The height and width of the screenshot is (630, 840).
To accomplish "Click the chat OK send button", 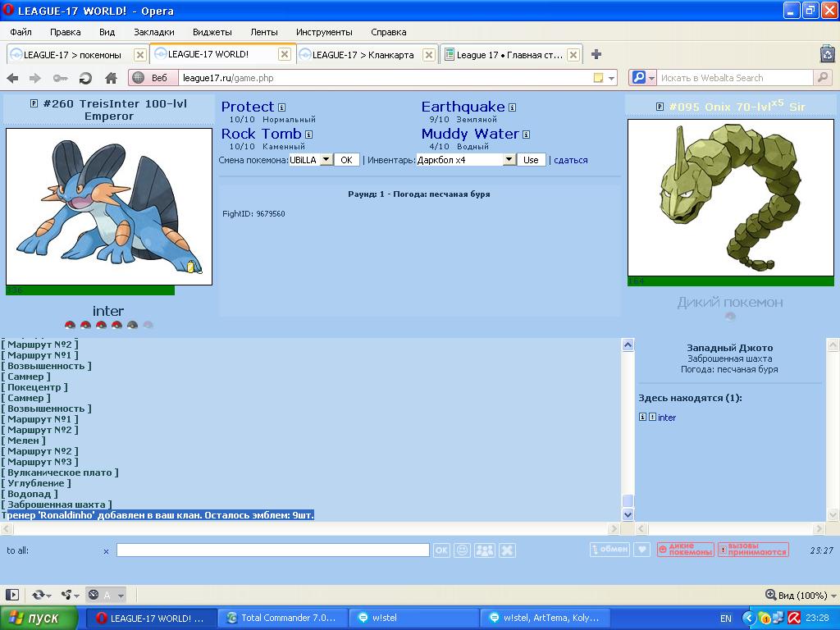I will click(441, 550).
